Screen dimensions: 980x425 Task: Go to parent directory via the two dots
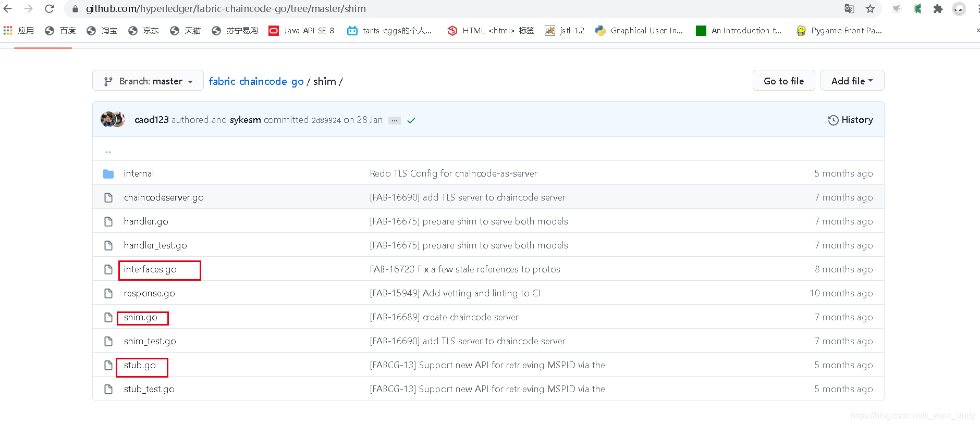(x=108, y=151)
